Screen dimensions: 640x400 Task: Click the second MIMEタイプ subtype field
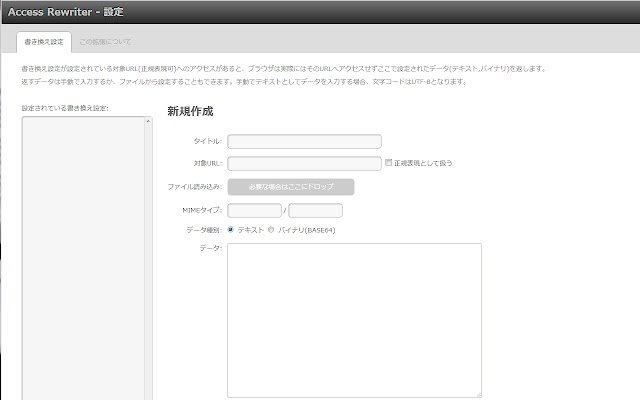click(316, 211)
